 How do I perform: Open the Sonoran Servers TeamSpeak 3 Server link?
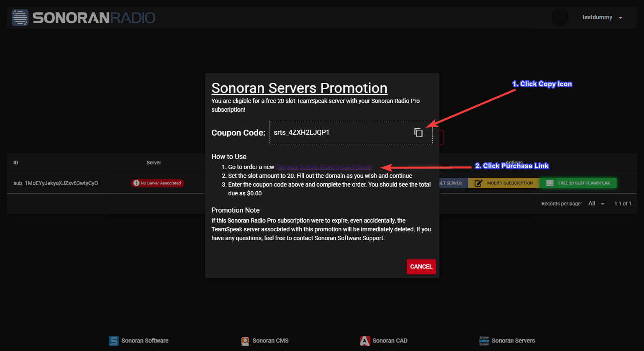pos(324,167)
